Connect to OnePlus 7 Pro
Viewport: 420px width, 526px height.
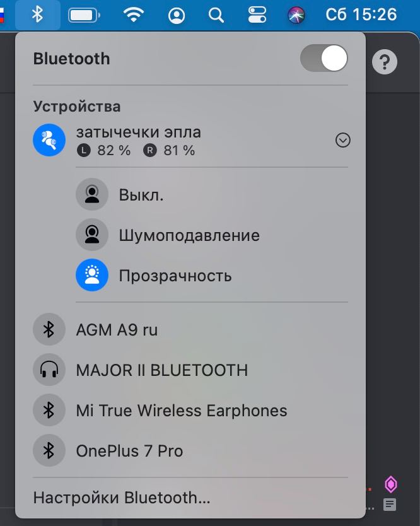tap(190, 450)
